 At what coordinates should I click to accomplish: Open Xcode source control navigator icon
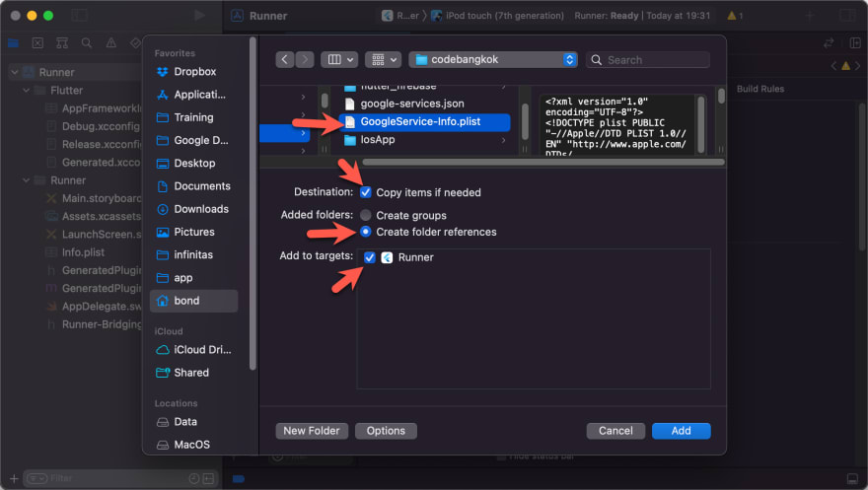click(x=37, y=42)
